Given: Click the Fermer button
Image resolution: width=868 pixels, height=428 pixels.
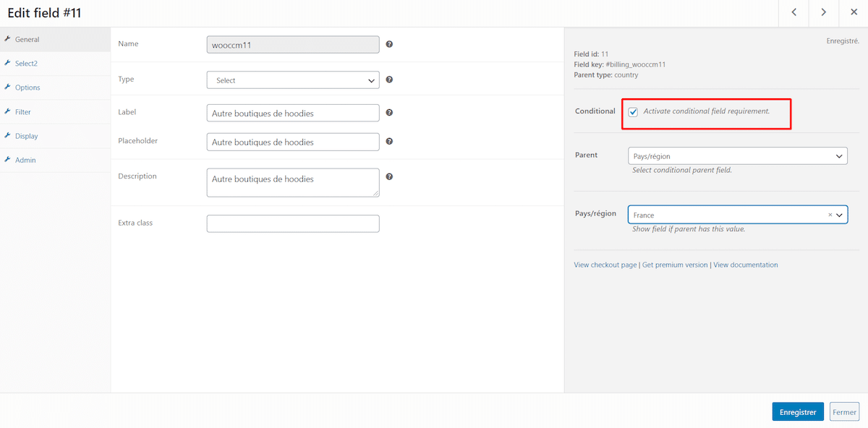Looking at the screenshot, I should pos(844,412).
